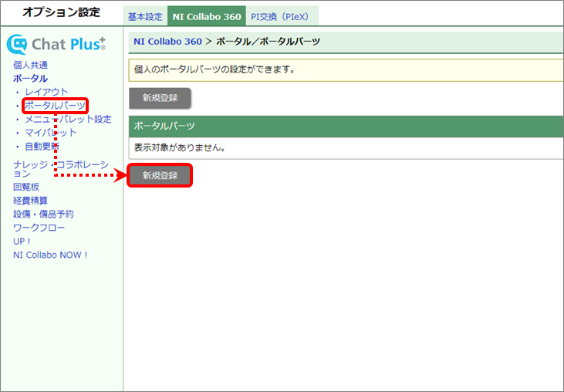
Task: Open the PI交換（PIeX） tab
Action: pyautogui.click(x=282, y=16)
